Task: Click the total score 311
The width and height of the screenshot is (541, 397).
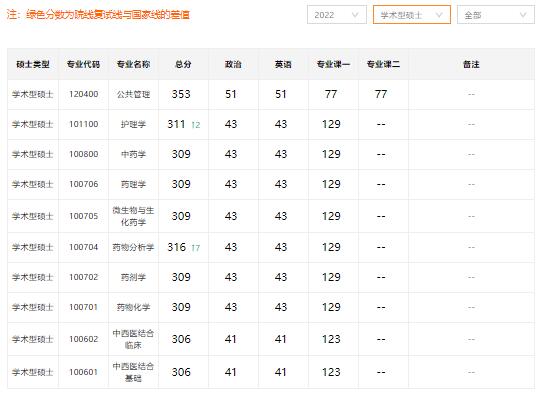Action: coord(176,124)
